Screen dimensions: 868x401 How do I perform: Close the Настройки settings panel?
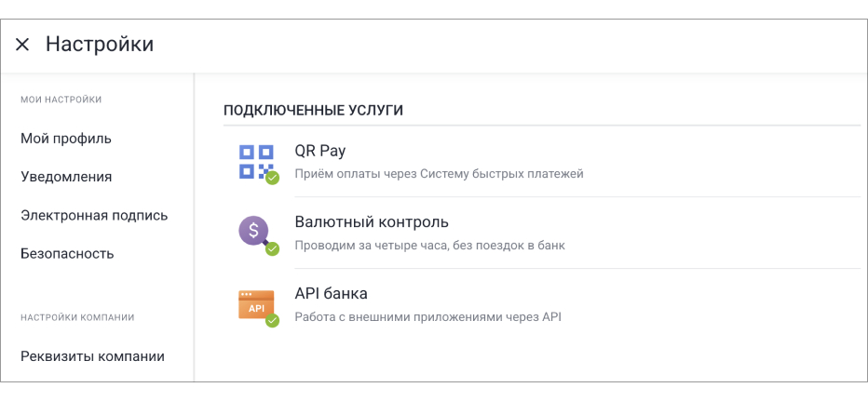pos(22,45)
